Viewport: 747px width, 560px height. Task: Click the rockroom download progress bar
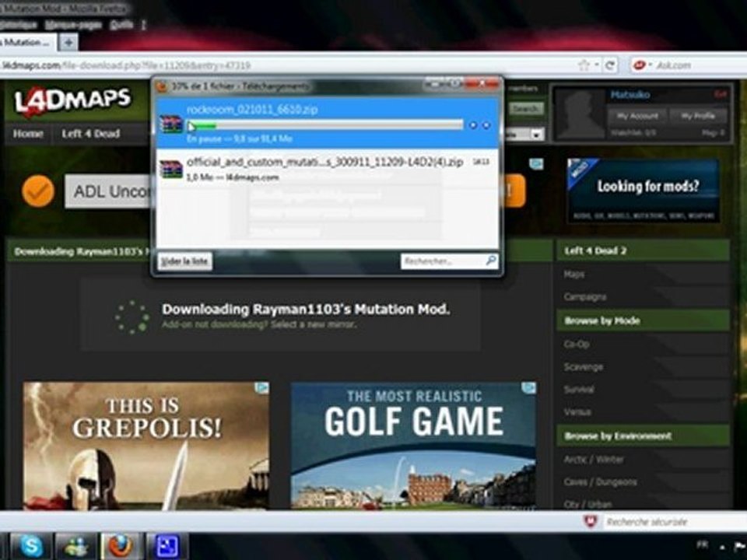click(325, 126)
